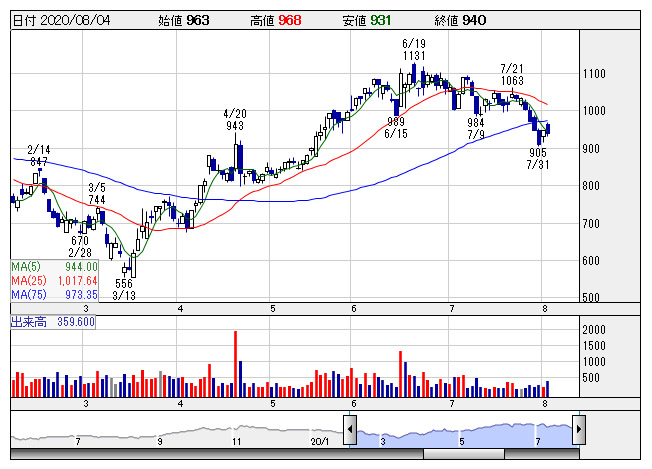652x469 pixels.
Task: Click the low price value 931
Action: (381, 20)
